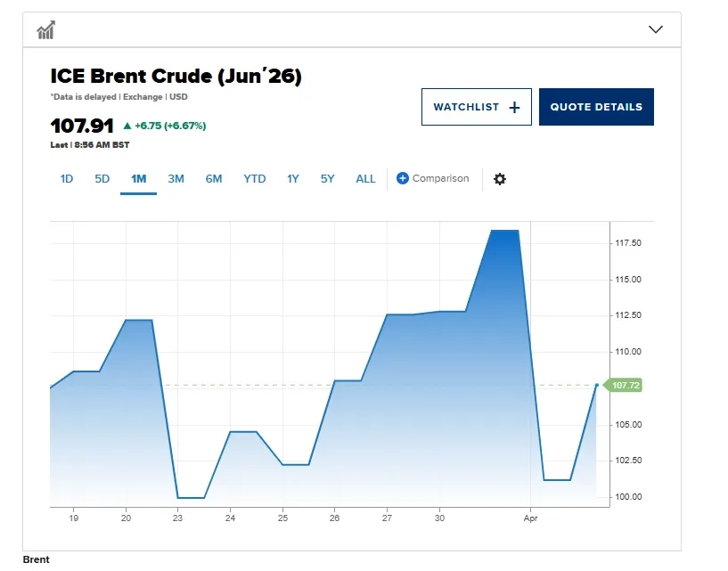Select the 1M time range tab

click(x=138, y=179)
